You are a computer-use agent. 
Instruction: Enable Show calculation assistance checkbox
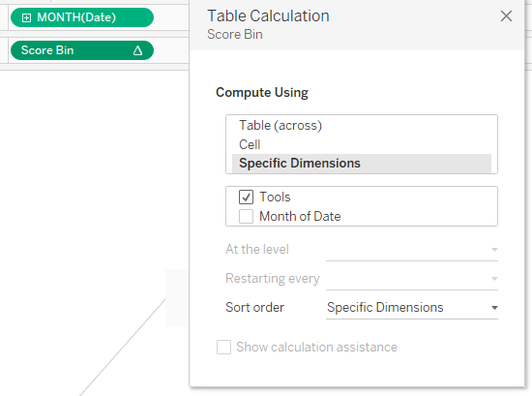tap(224, 347)
